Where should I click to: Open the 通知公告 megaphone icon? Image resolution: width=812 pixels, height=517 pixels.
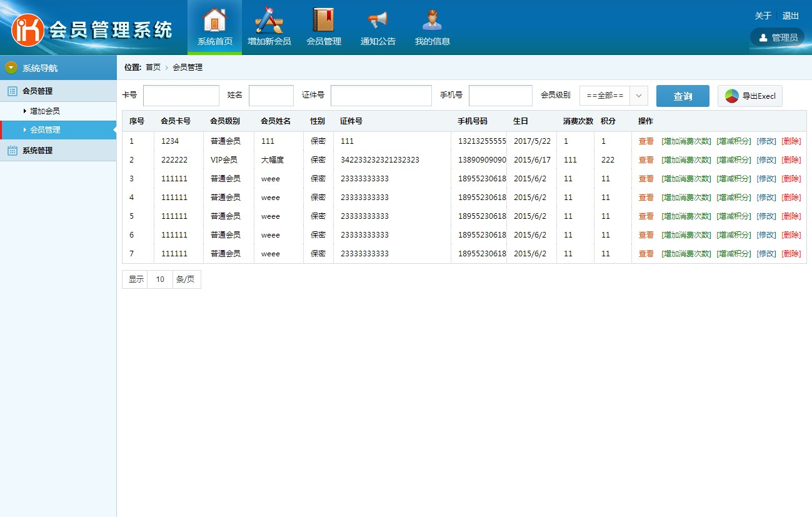(x=378, y=20)
